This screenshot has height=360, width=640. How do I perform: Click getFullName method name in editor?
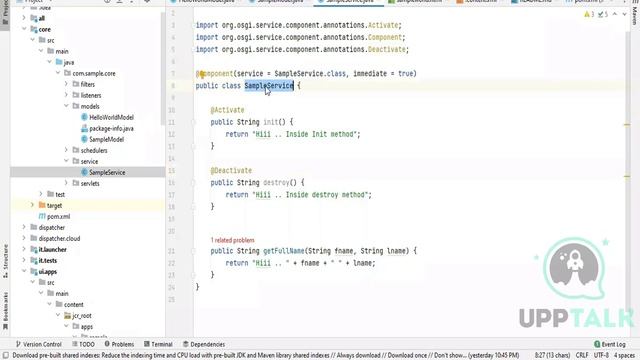click(284, 251)
